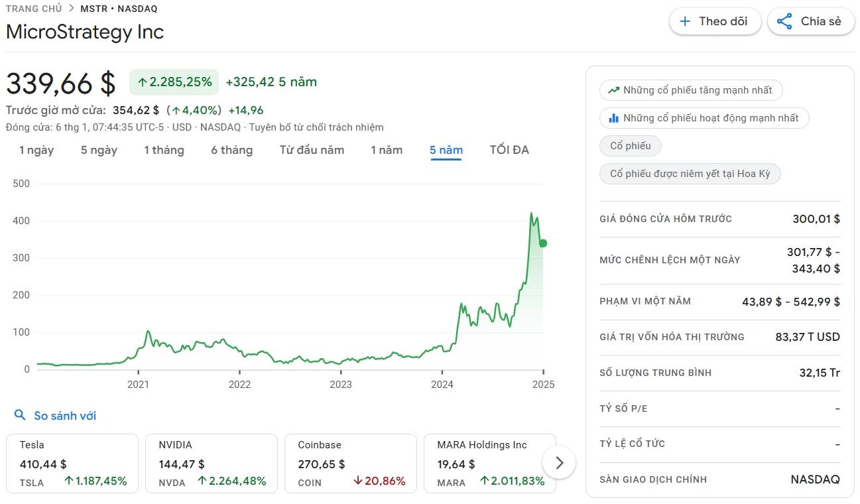
Task: Click the 300,01 $ previous close value
Action: click(x=816, y=219)
